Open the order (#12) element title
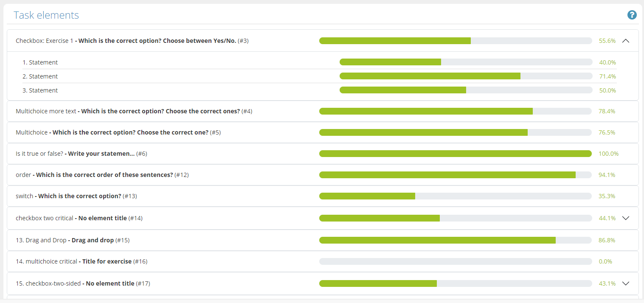The height and width of the screenshot is (303, 644). click(x=102, y=175)
